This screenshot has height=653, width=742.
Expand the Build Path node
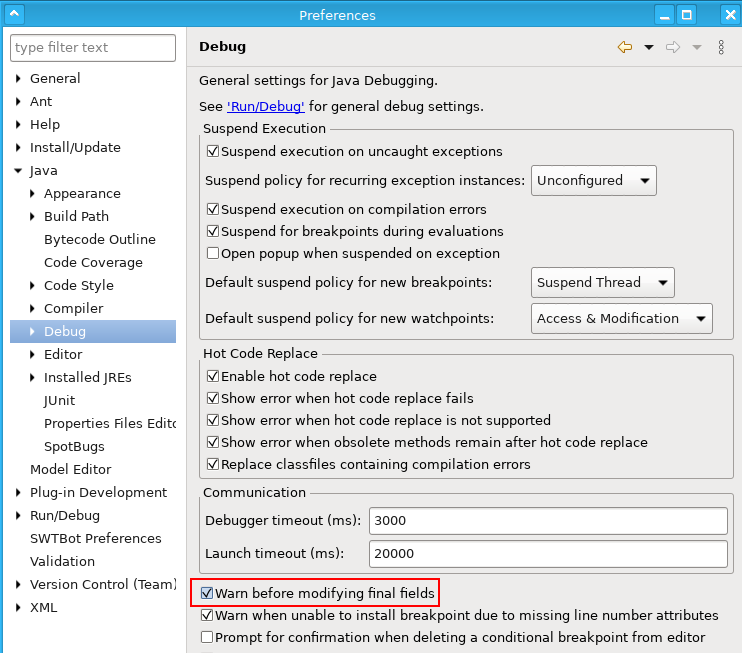point(32,216)
